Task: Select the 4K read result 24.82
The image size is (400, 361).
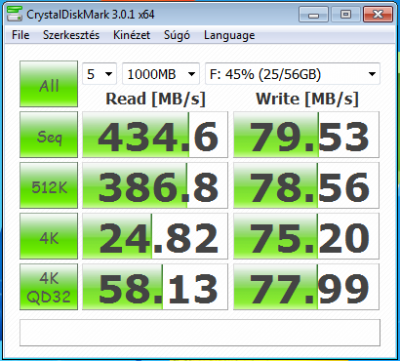Action: coord(155,236)
